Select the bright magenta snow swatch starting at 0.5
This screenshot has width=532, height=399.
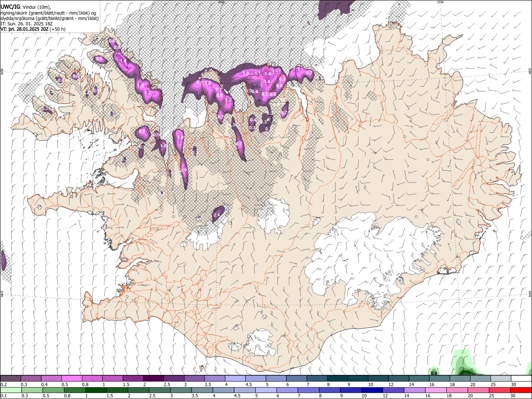point(71,379)
